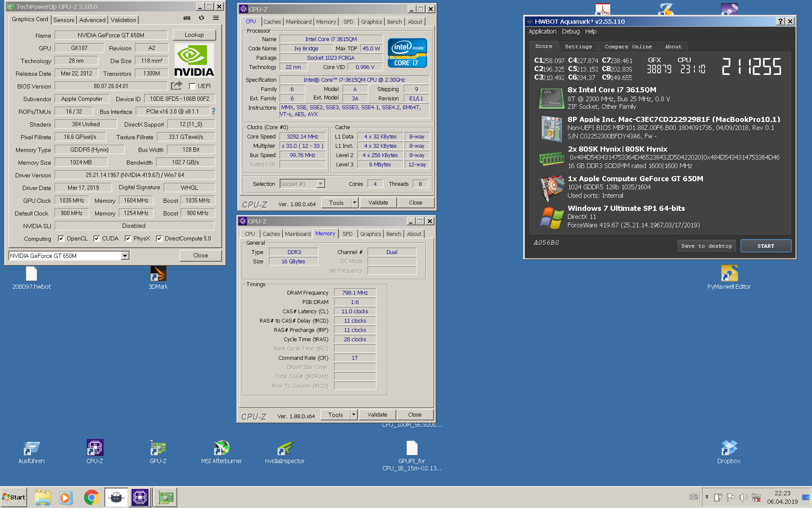The width and height of the screenshot is (812, 508).
Task: Click the NVIDIA logo in GPU-Z
Action: pyautogui.click(x=194, y=61)
